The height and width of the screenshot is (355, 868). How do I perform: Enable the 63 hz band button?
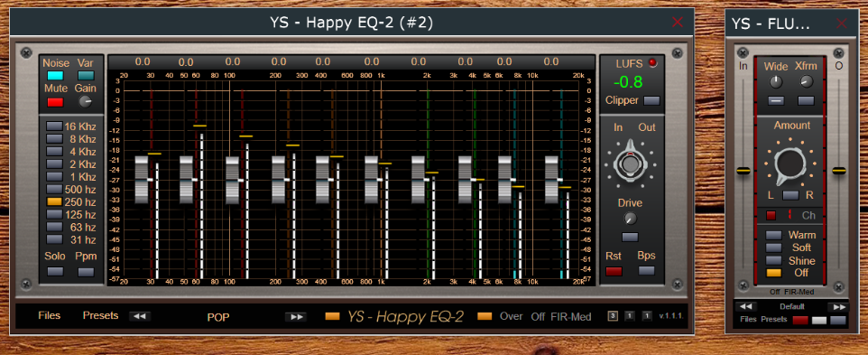pyautogui.click(x=54, y=227)
